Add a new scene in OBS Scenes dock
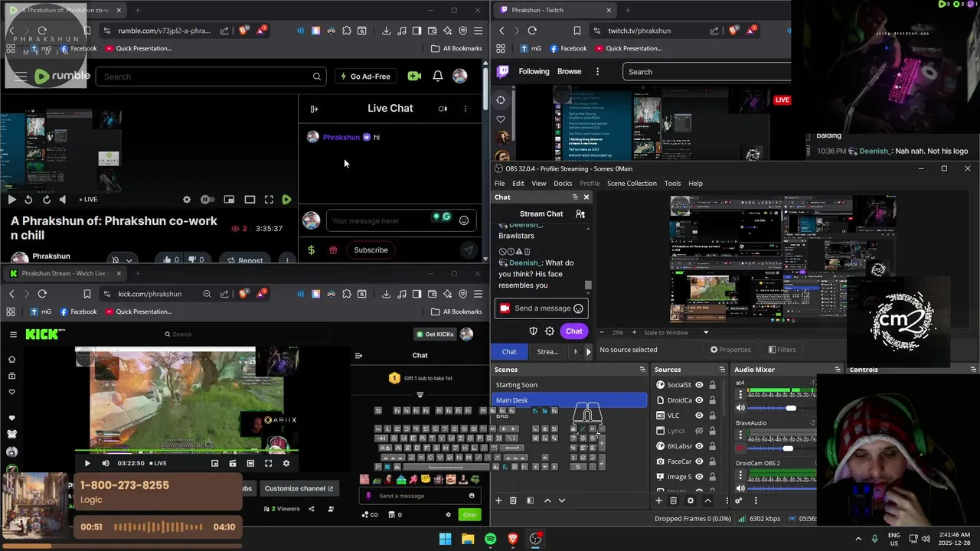 click(498, 500)
